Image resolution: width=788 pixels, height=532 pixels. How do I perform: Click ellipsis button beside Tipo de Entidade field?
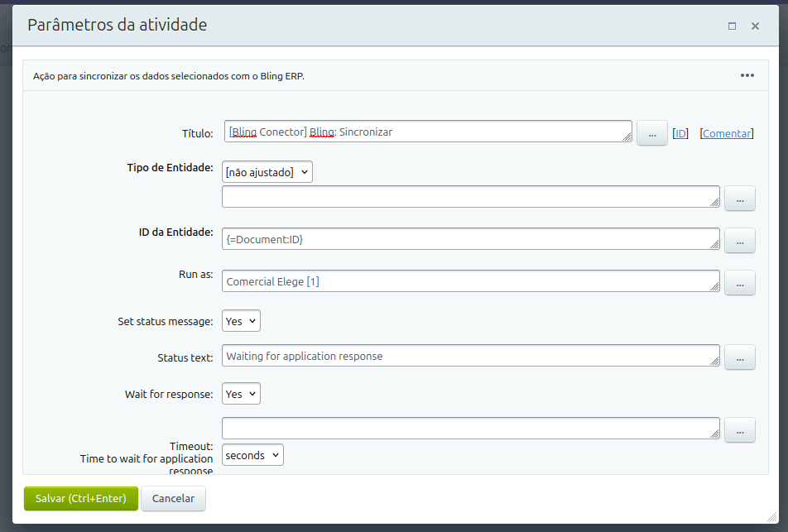pos(739,199)
